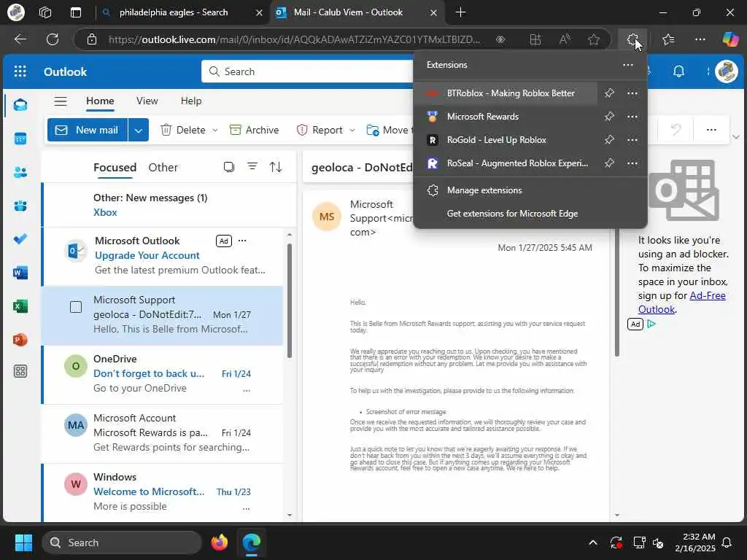Open Extensions panel more options menu
Viewport: 747px width, 560px height.
point(628,65)
